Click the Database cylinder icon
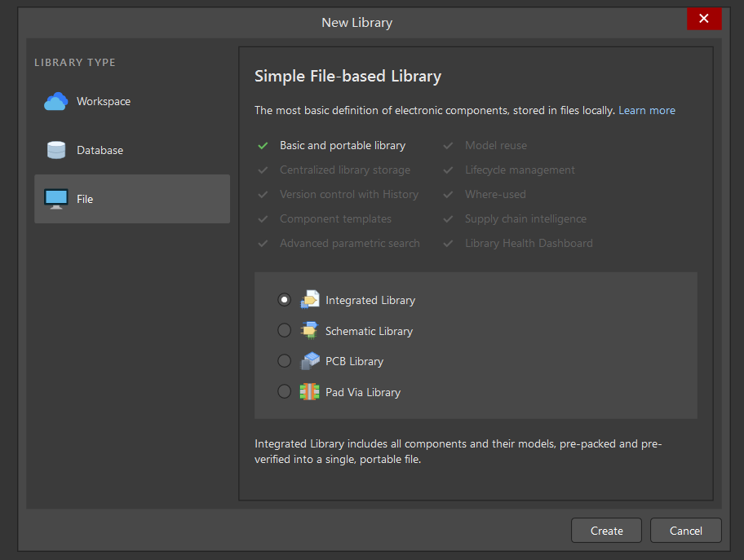 pos(55,151)
